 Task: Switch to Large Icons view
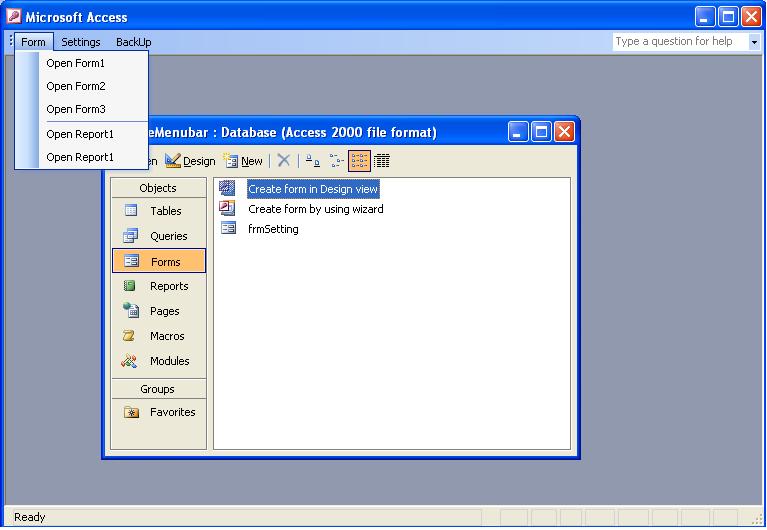(313, 161)
